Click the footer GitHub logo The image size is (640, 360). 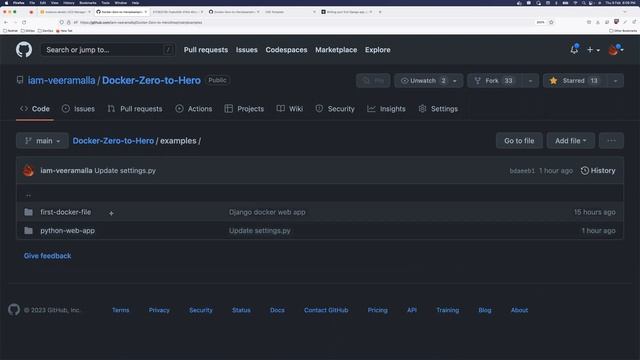[x=14, y=310]
